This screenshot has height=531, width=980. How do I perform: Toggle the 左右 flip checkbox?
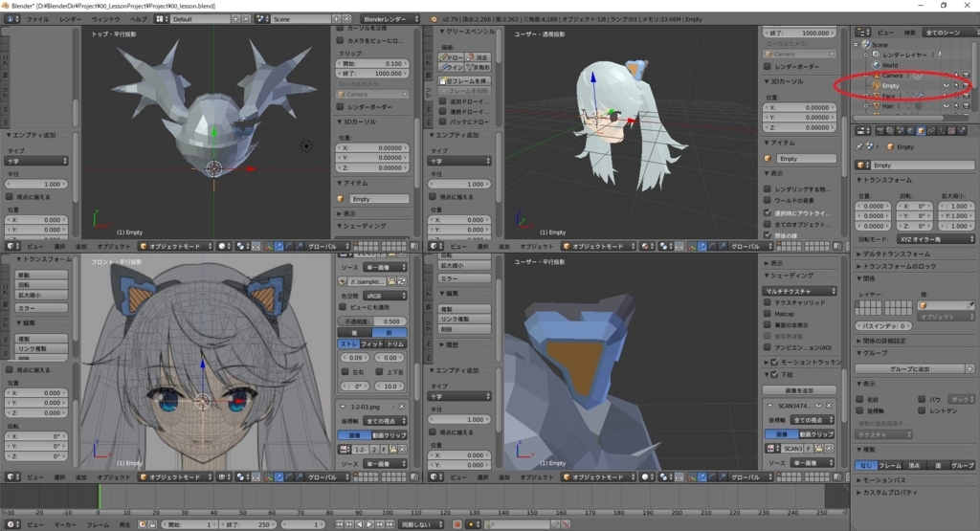pos(345,371)
